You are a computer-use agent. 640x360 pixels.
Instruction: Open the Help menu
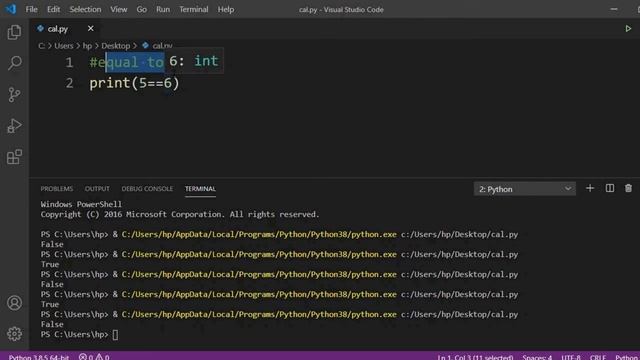(226, 9)
